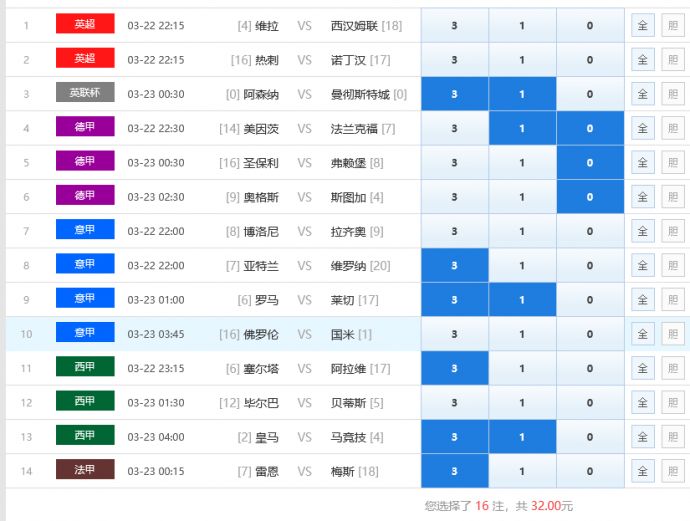Deselect the 3 pick for 阿森纳 vs 曼彻斯特城
The width and height of the screenshot is (690, 521).
(x=455, y=94)
